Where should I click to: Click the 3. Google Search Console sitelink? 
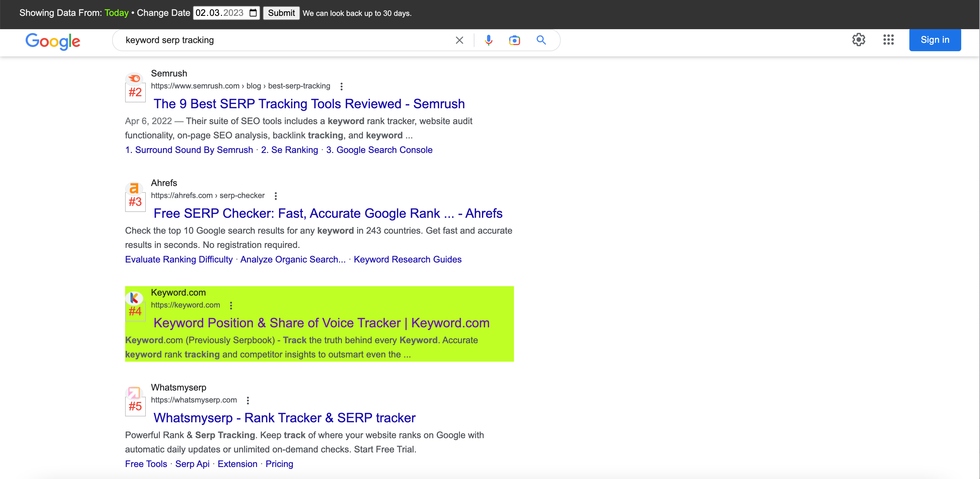click(379, 150)
